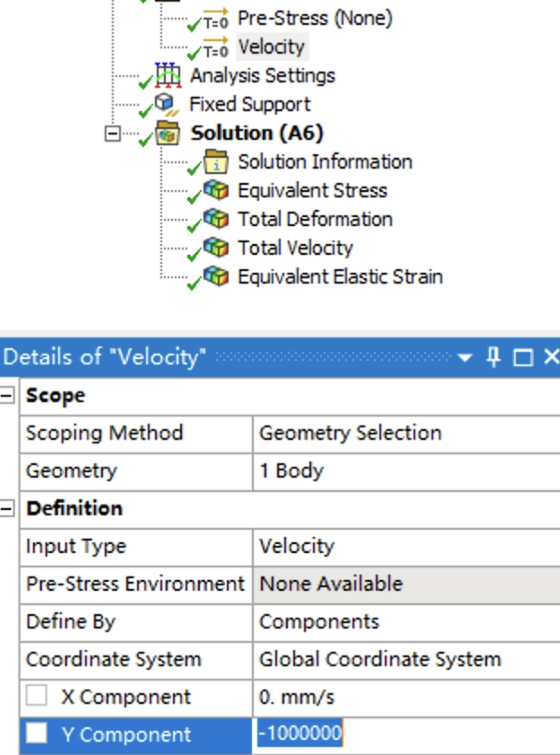
Task: Click the Solution (A6) folder icon
Action: point(168,133)
